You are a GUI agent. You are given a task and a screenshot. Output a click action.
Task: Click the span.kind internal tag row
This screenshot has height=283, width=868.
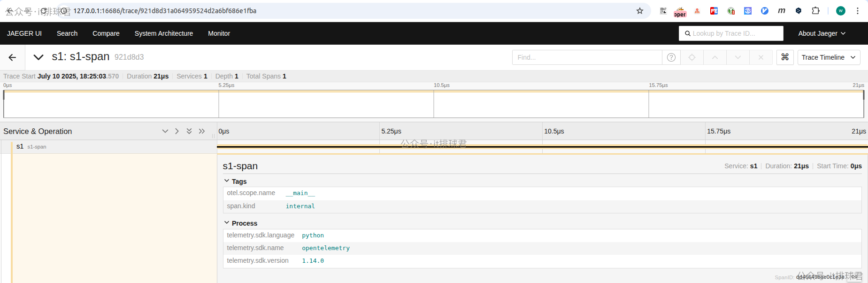pyautogui.click(x=542, y=206)
